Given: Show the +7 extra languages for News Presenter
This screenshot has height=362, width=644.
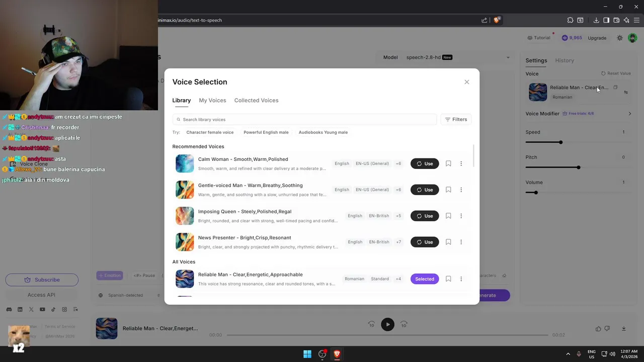Looking at the screenshot, I should pyautogui.click(x=398, y=242).
